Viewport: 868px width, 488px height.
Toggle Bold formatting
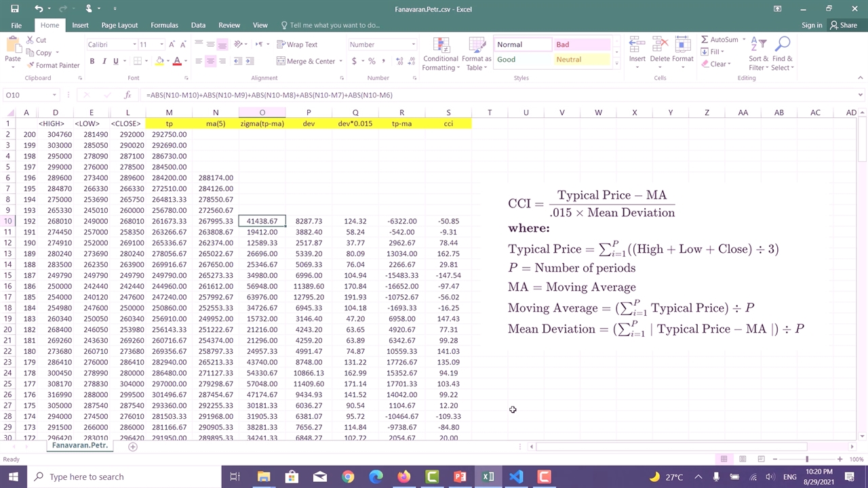[92, 61]
